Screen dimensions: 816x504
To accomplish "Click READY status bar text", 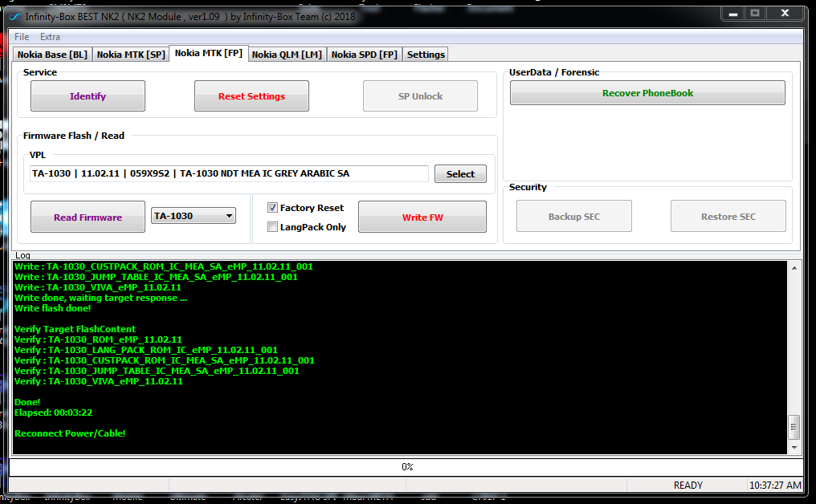I will click(688, 486).
